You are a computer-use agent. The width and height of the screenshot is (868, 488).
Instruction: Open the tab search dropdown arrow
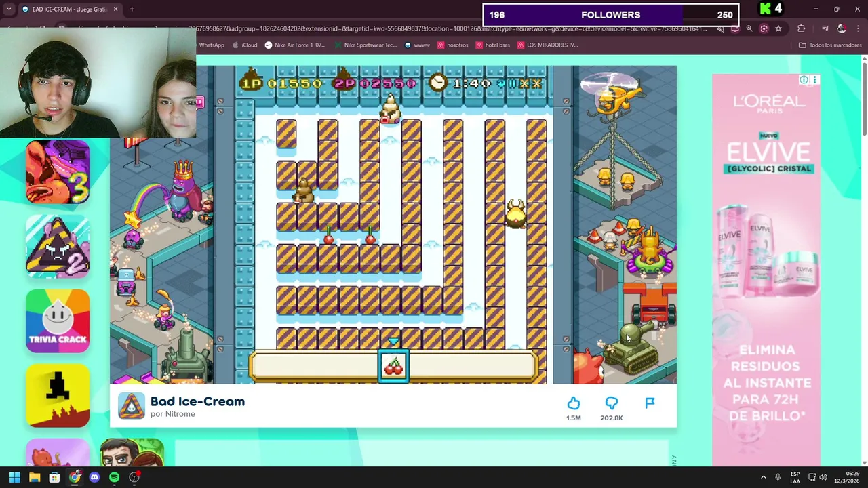click(9, 9)
